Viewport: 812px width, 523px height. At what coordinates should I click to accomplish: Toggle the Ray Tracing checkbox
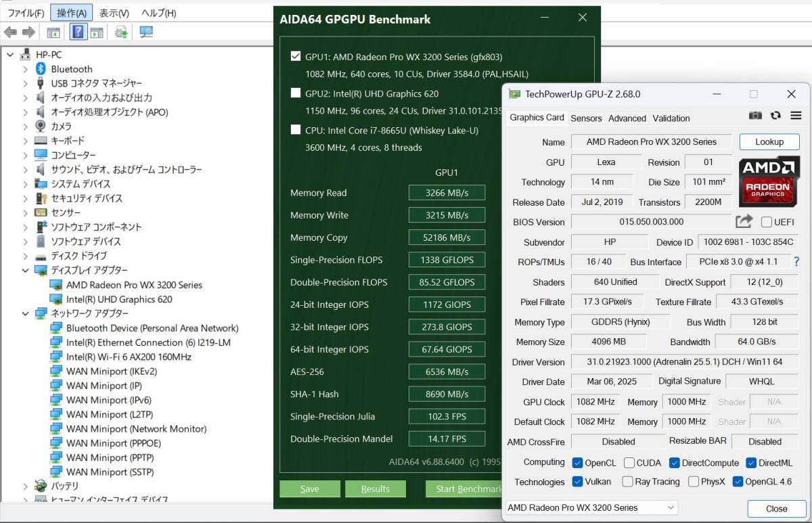click(x=627, y=482)
